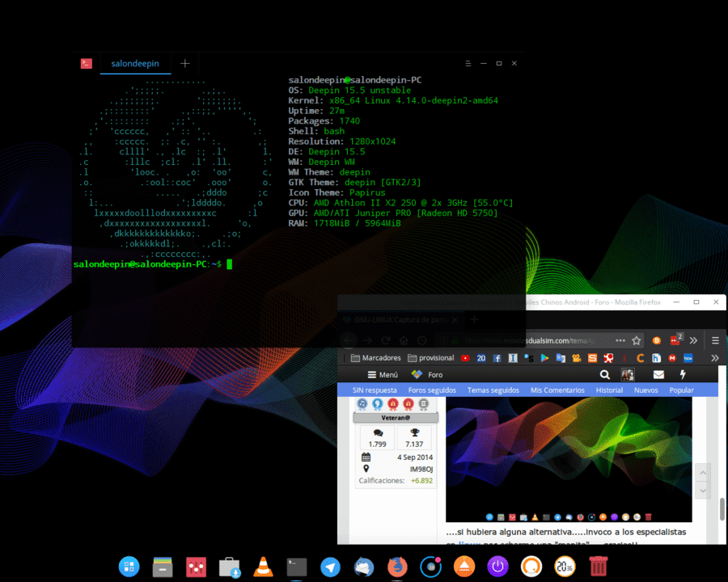Open SIN respuesta forum tab
The height and width of the screenshot is (582, 728).
click(375, 390)
